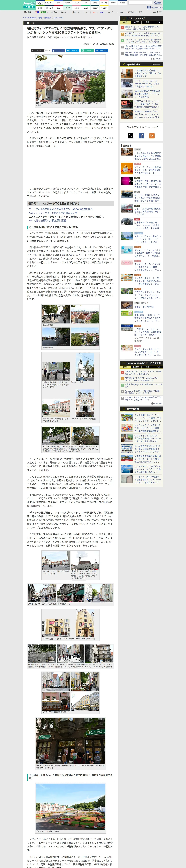This screenshot has width=186, height=868.
Task: Share the article to note
Action: tap(87, 50)
